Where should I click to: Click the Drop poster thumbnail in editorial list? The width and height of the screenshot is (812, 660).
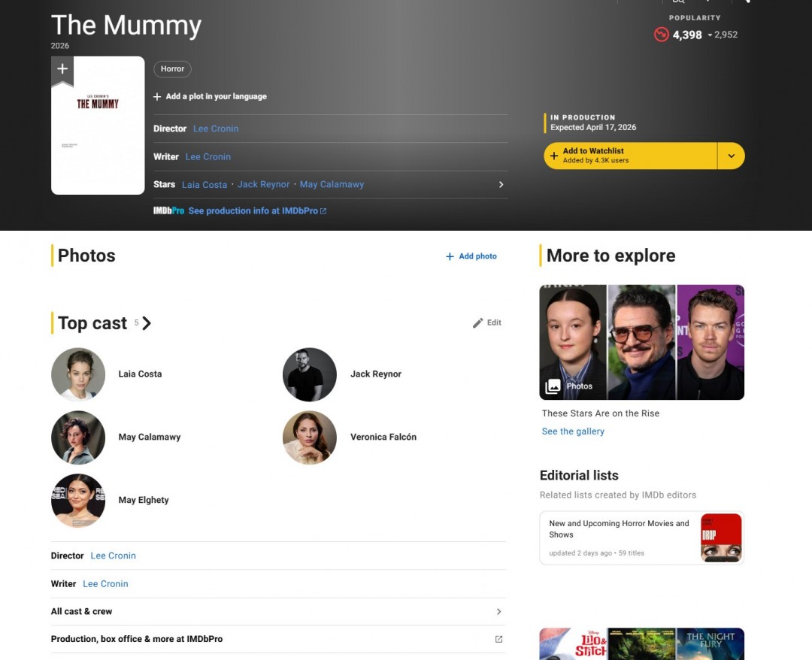click(x=721, y=537)
